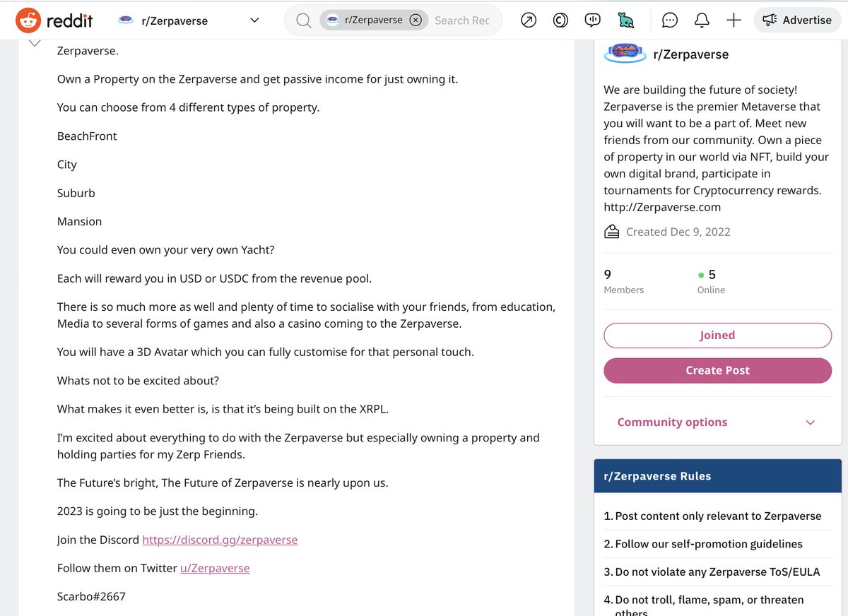The height and width of the screenshot is (616, 848).
Task: Click the Scarbo#2667 text
Action: [x=91, y=596]
